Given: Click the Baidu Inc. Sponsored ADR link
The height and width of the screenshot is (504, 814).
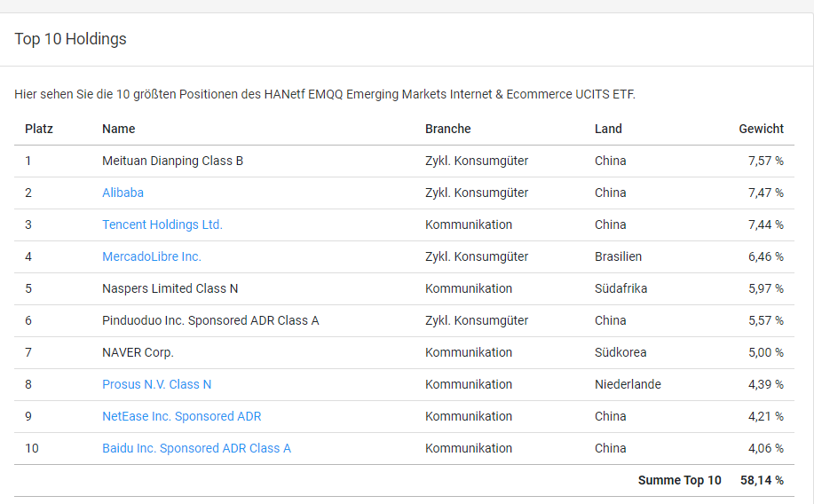Looking at the screenshot, I should click(x=196, y=448).
